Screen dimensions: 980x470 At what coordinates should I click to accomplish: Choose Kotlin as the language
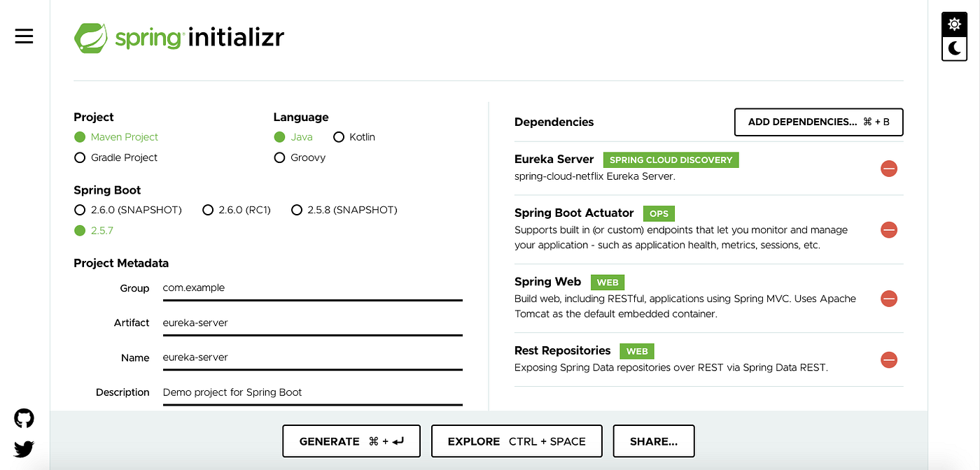[339, 136]
